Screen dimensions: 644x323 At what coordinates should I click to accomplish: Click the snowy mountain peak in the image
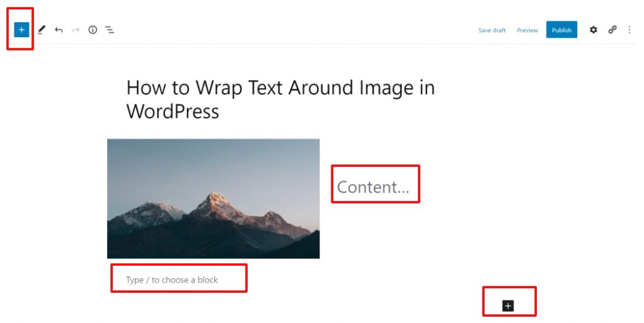coord(214,200)
